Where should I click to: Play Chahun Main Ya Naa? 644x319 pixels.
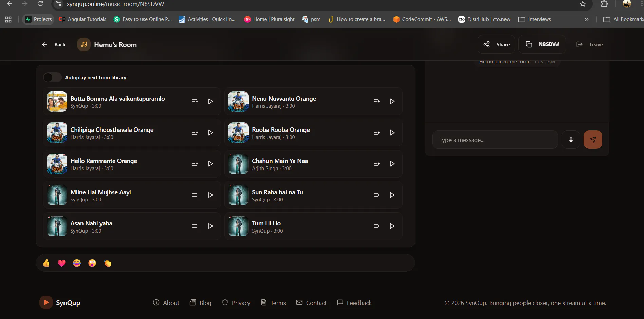pyautogui.click(x=392, y=164)
